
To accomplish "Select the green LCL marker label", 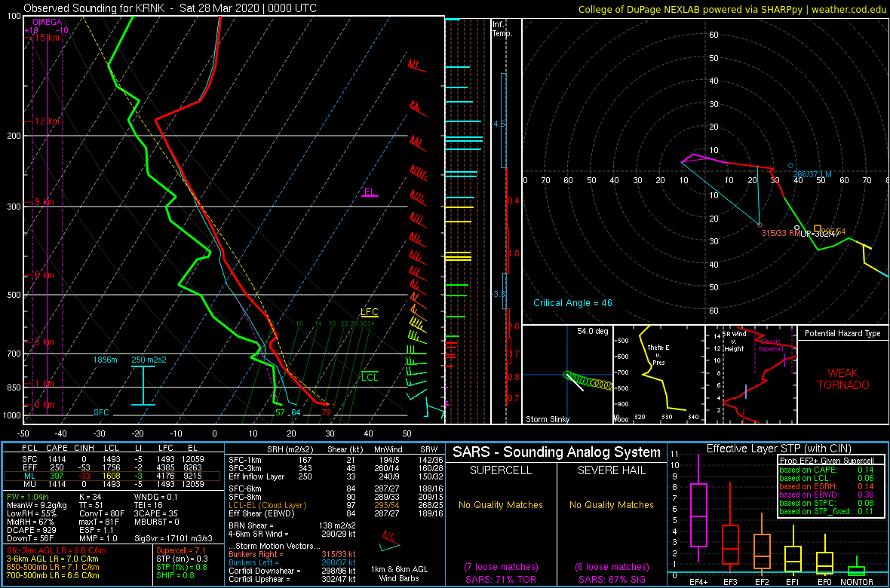I will (369, 377).
